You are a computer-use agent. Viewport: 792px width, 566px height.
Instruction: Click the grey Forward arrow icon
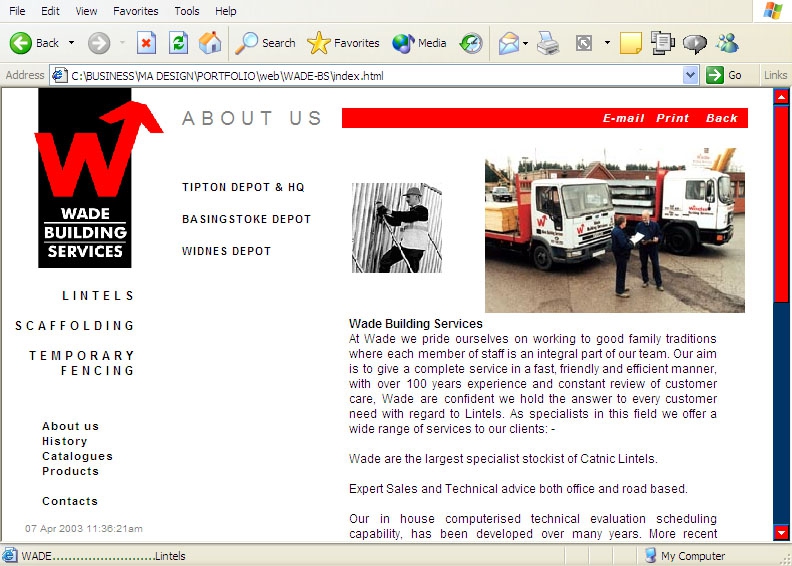click(99, 43)
